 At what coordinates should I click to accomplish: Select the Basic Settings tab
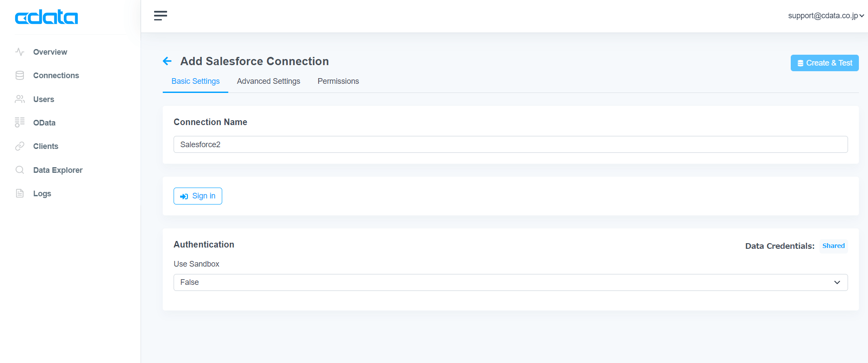195,81
